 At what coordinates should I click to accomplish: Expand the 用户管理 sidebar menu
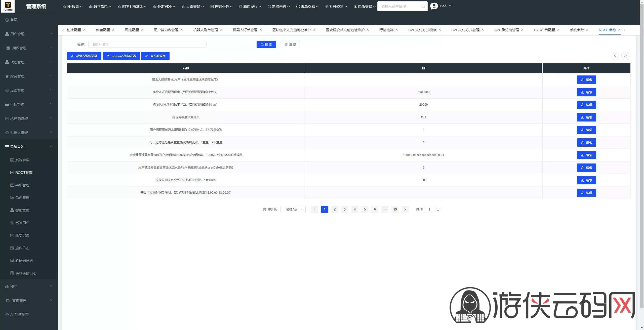29,34
